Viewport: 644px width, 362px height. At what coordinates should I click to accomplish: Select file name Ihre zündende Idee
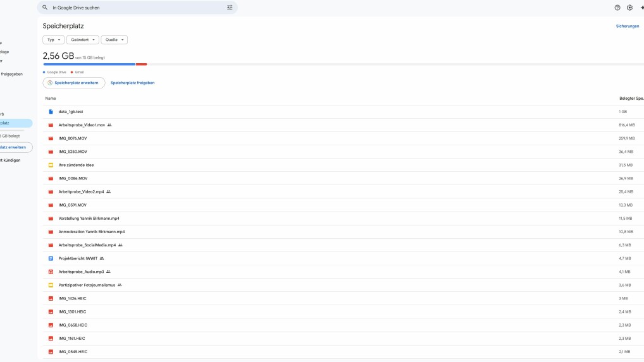[x=76, y=165]
